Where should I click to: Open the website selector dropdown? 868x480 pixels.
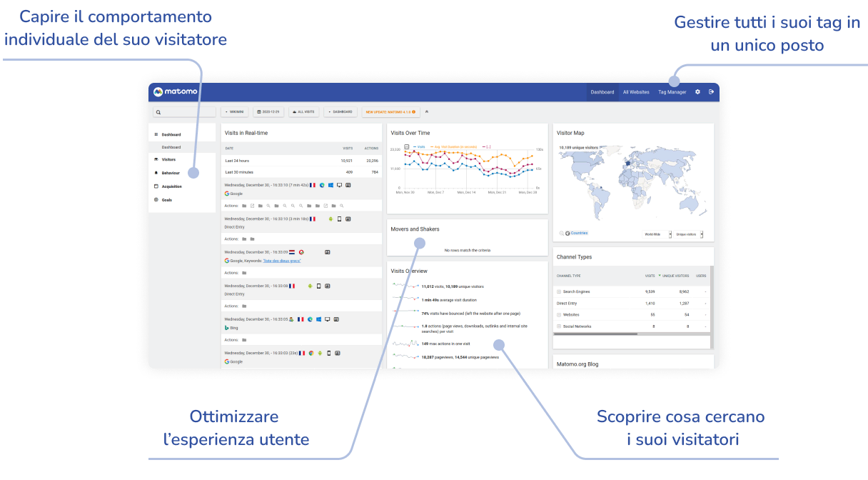(235, 112)
